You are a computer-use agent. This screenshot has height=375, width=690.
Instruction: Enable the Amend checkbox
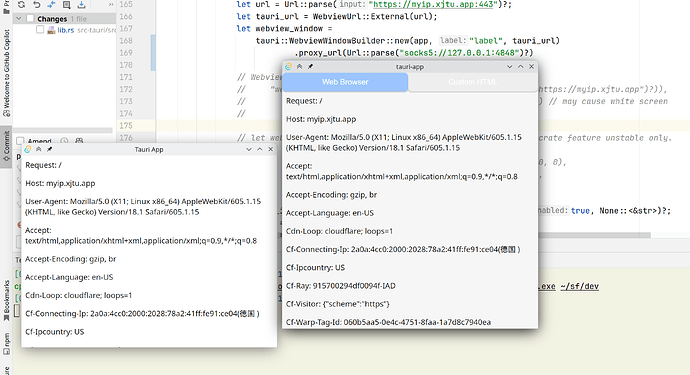pyautogui.click(x=20, y=141)
